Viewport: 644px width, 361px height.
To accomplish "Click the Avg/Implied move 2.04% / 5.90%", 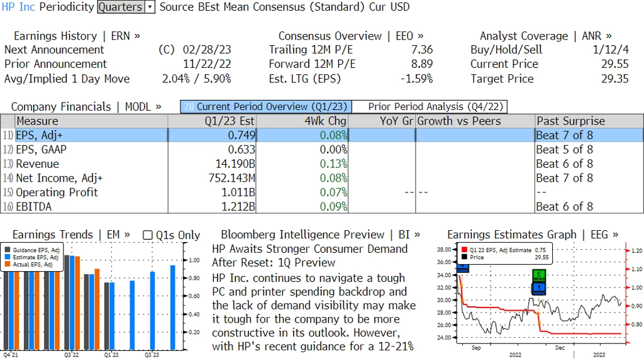I will (x=196, y=79).
